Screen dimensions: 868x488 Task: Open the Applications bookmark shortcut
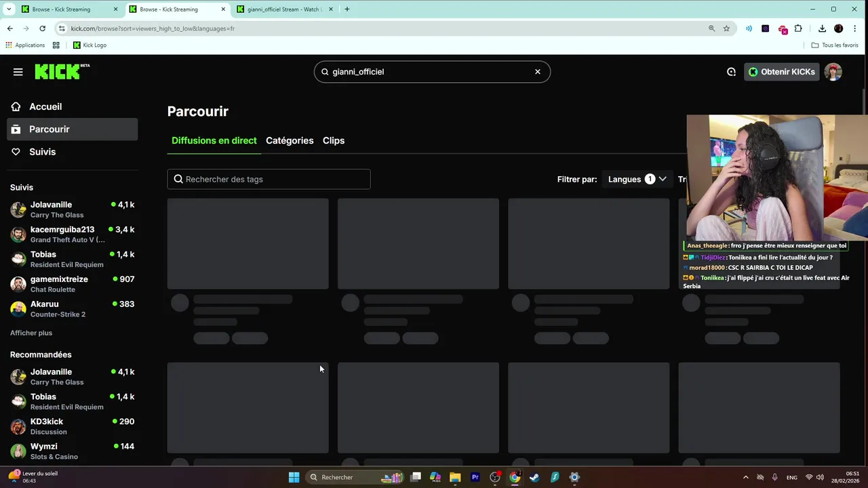pos(25,45)
